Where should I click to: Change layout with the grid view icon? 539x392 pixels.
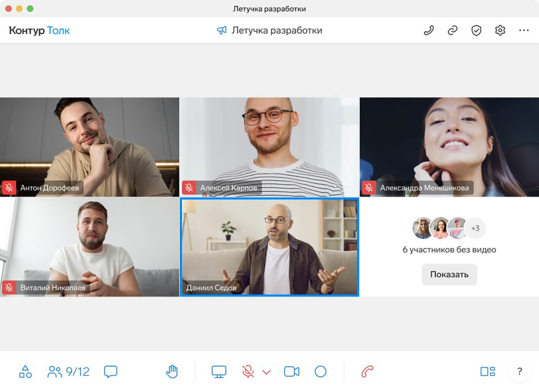488,371
